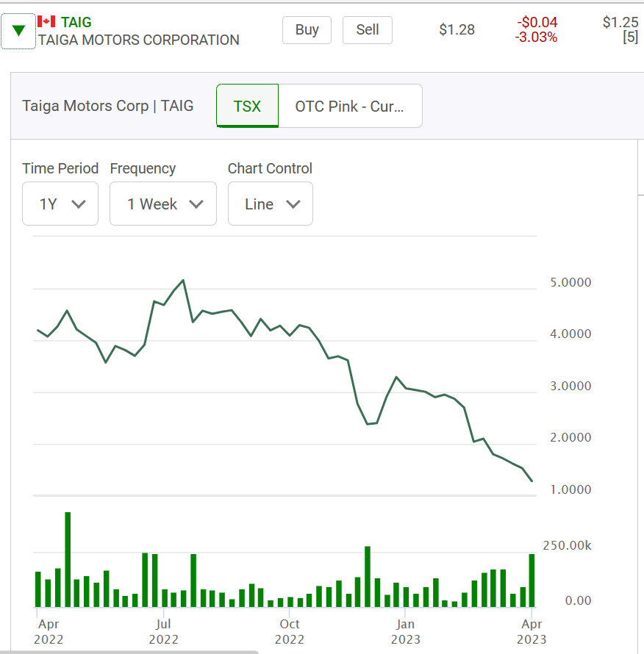Select the TSX exchange tab

click(248, 106)
